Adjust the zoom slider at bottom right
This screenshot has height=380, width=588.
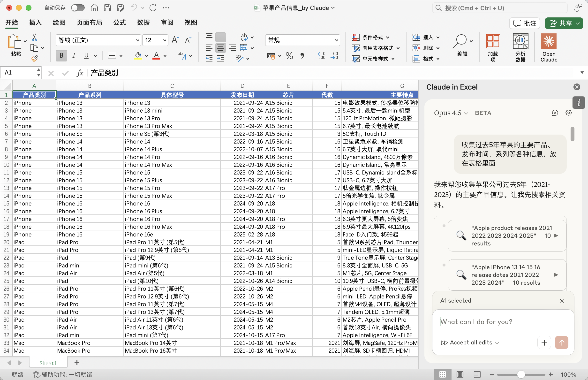(521, 374)
